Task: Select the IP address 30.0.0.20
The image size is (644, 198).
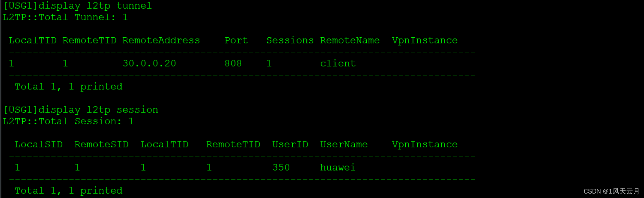Action: coord(149,63)
